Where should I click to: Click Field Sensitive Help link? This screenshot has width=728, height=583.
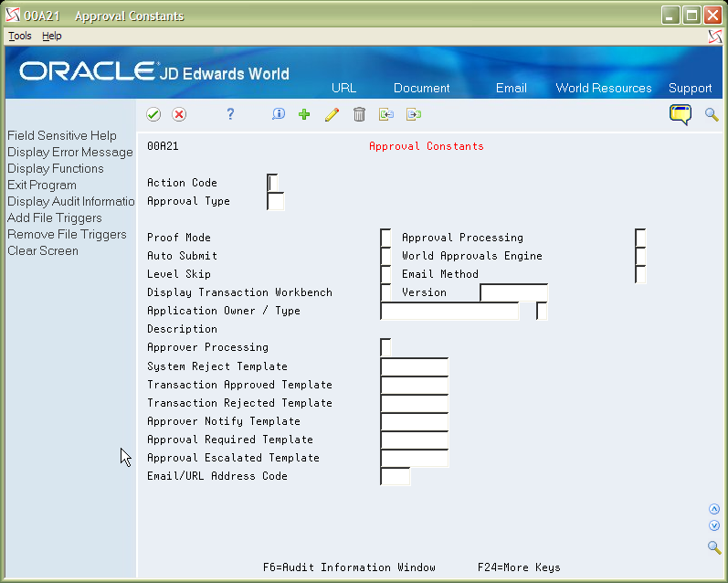[62, 135]
